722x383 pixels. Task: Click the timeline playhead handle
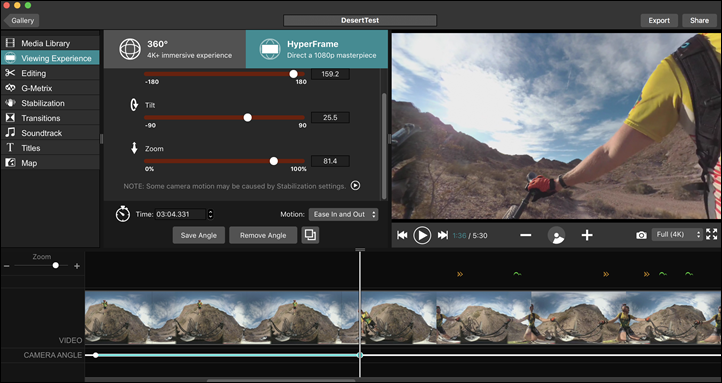coord(360,250)
